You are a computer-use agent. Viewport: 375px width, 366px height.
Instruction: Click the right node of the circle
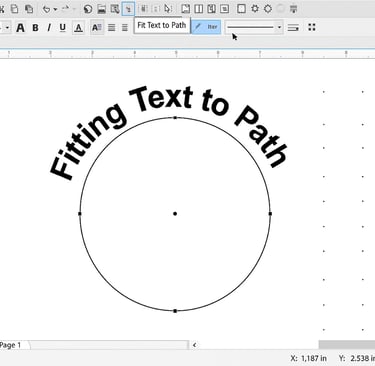270,213
